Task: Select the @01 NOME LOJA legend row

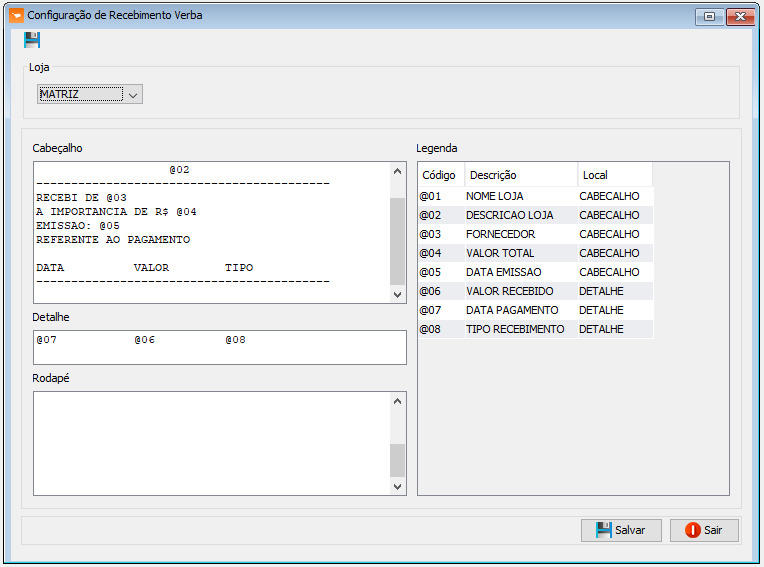Action: point(535,196)
